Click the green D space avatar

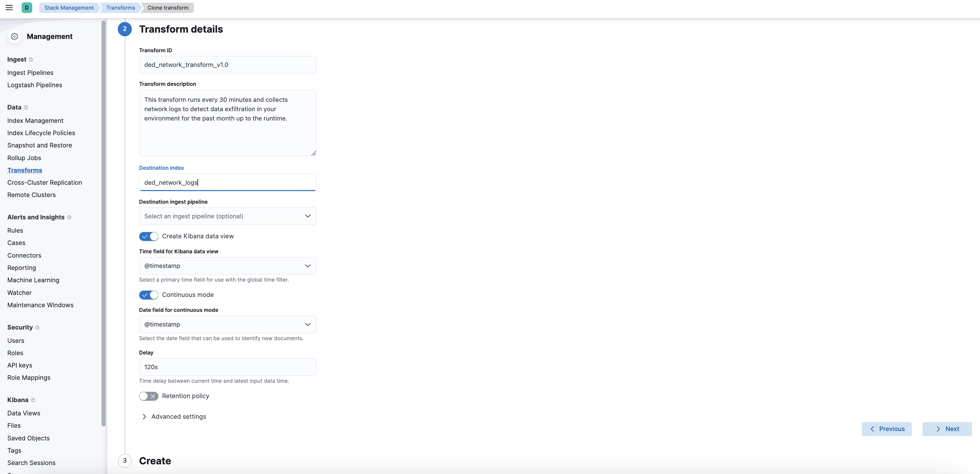[27, 8]
